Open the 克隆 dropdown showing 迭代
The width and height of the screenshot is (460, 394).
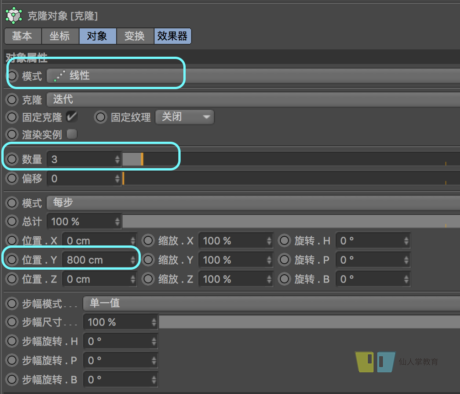[253, 100]
